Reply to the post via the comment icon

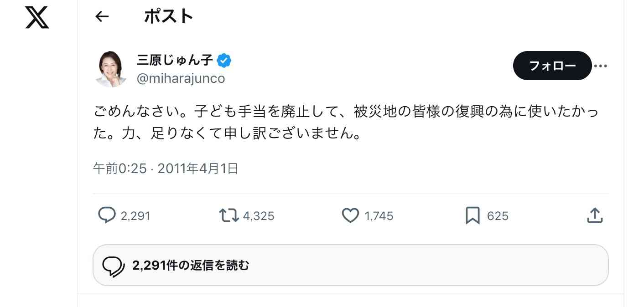coord(106,215)
